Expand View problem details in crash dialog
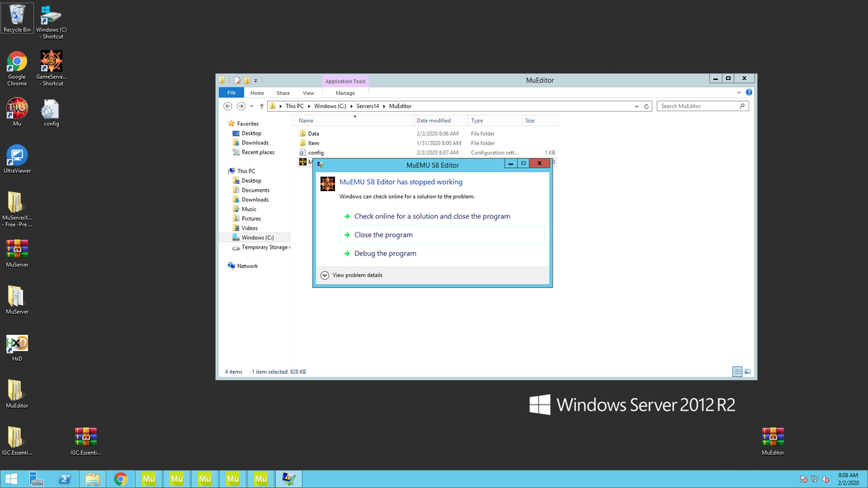868x488 pixels. coord(351,275)
